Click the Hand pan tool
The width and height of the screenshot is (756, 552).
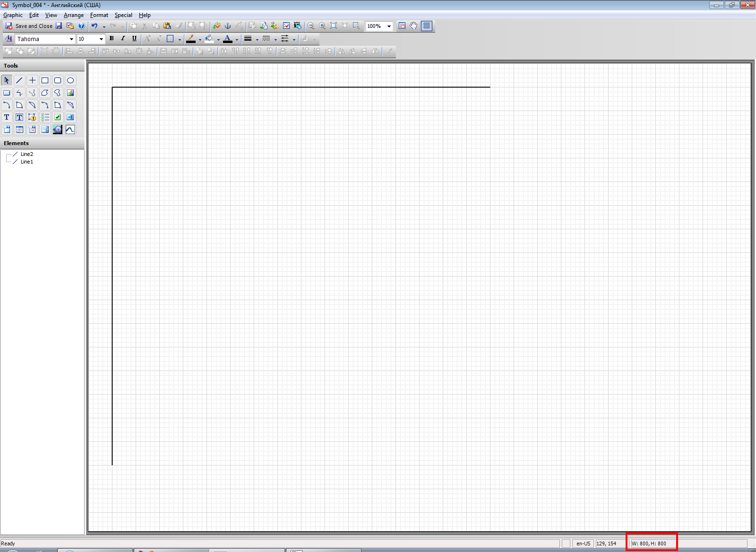pos(413,26)
